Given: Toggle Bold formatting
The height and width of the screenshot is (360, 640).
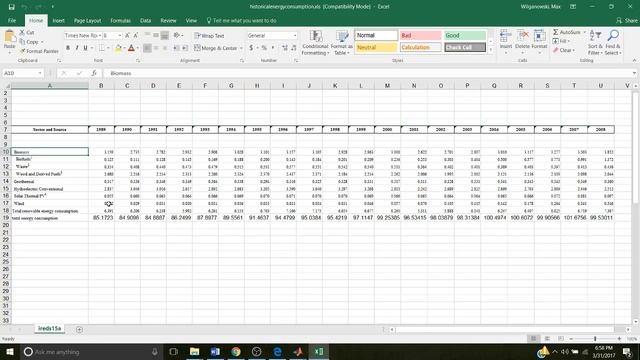Looking at the screenshot, I should pyautogui.click(x=68, y=48).
